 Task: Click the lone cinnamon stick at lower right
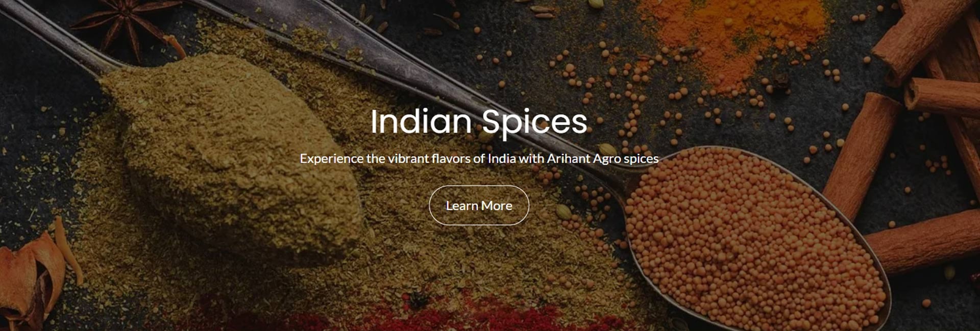tap(924, 242)
